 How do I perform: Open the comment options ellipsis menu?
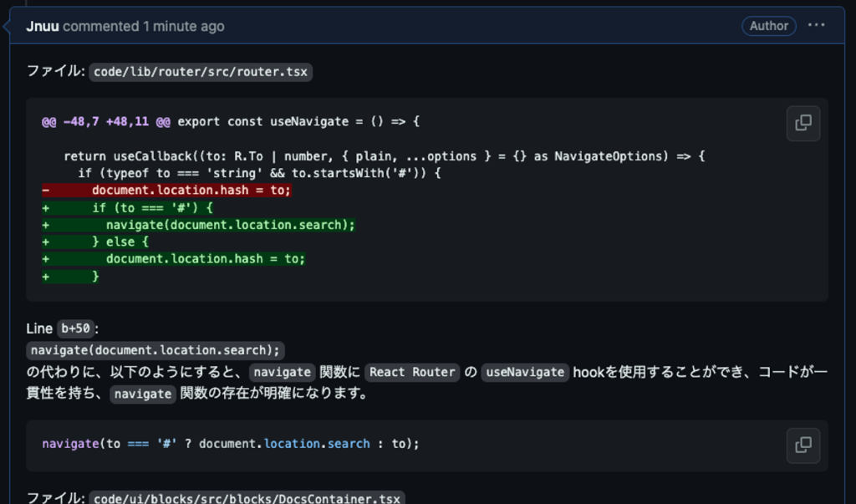tap(816, 26)
